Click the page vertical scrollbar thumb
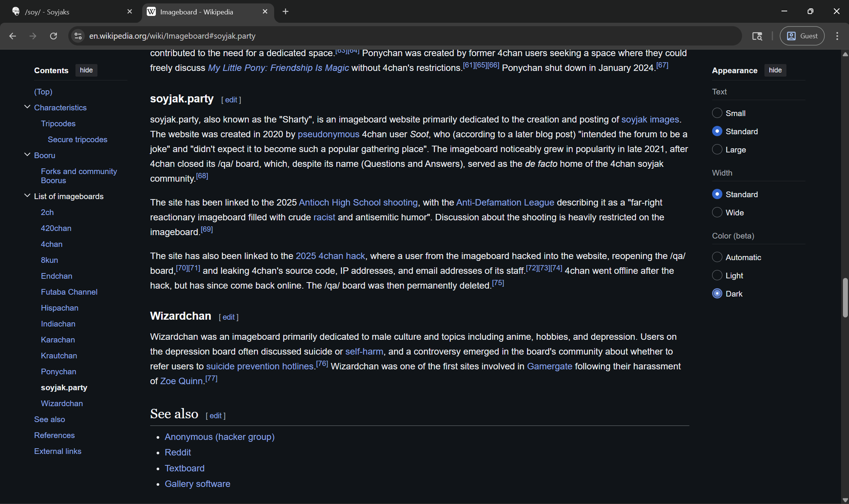The image size is (849, 504). (845, 298)
